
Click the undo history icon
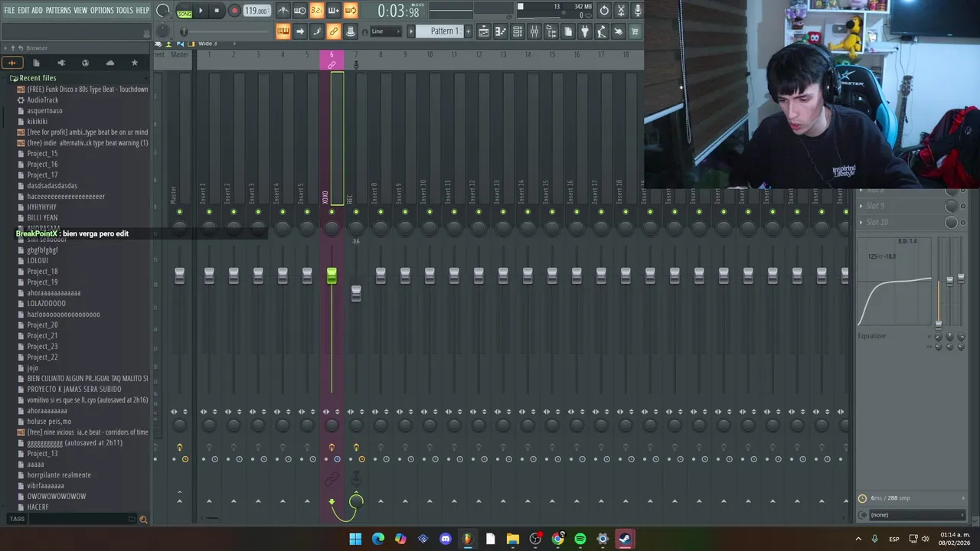tap(604, 11)
